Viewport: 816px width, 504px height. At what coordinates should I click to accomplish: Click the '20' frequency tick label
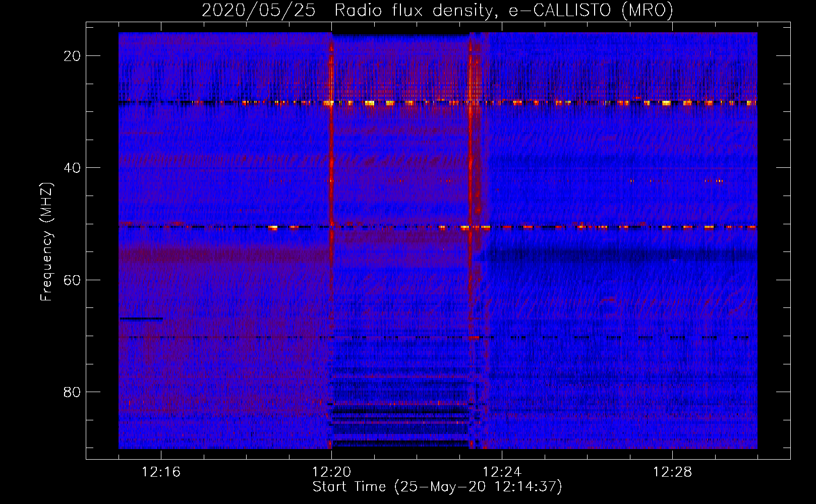point(72,56)
